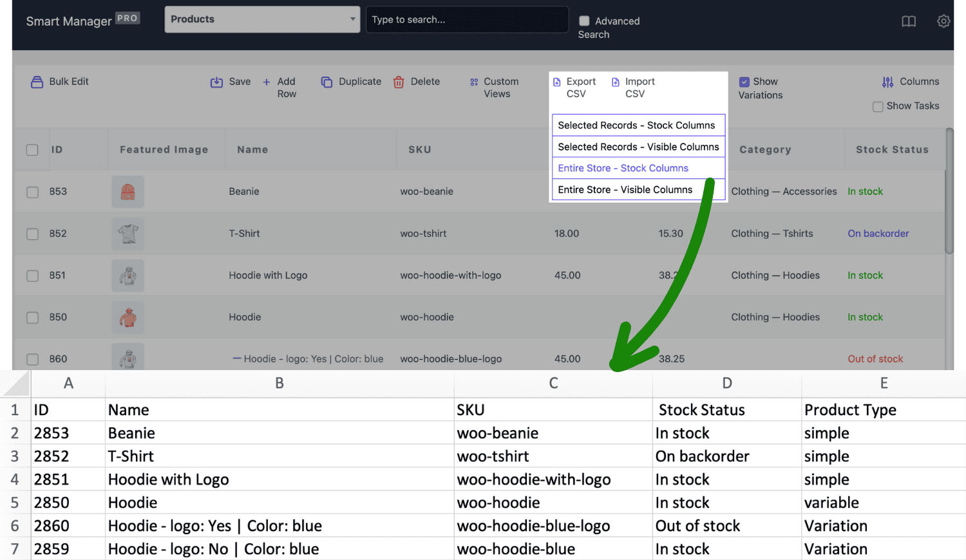The width and height of the screenshot is (966, 560).
Task: Open the Products dashboard dropdown
Action: 262,19
